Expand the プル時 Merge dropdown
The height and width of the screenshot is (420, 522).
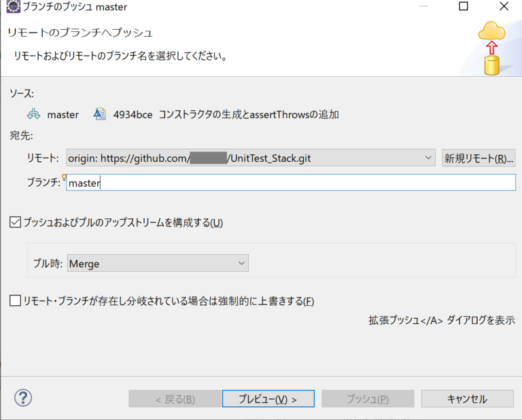pyautogui.click(x=241, y=263)
